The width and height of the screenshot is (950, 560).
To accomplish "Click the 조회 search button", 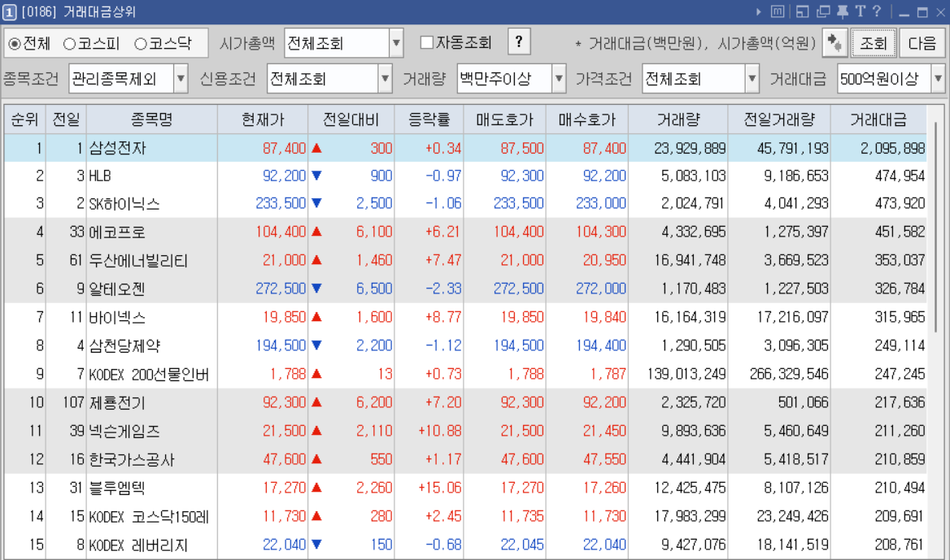I will point(873,43).
